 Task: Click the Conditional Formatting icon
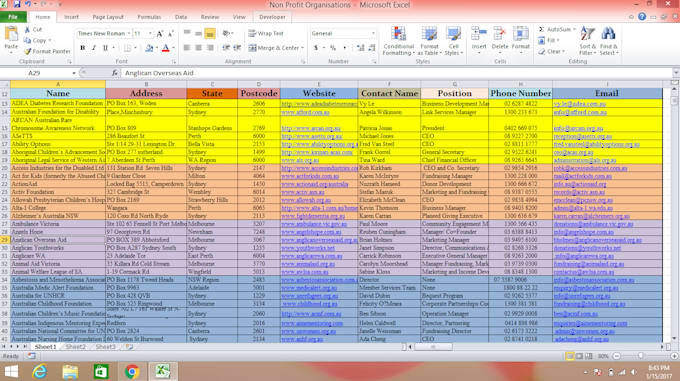point(399,34)
